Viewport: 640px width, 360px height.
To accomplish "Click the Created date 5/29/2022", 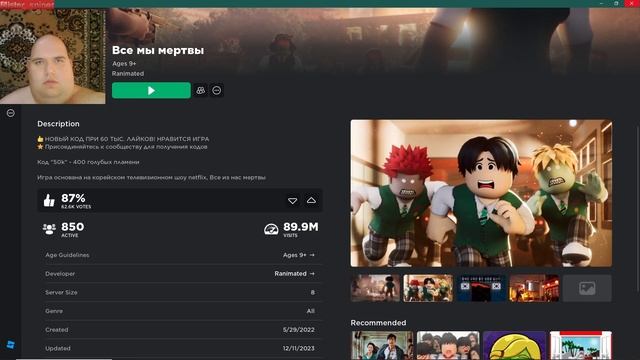I will pos(298,329).
